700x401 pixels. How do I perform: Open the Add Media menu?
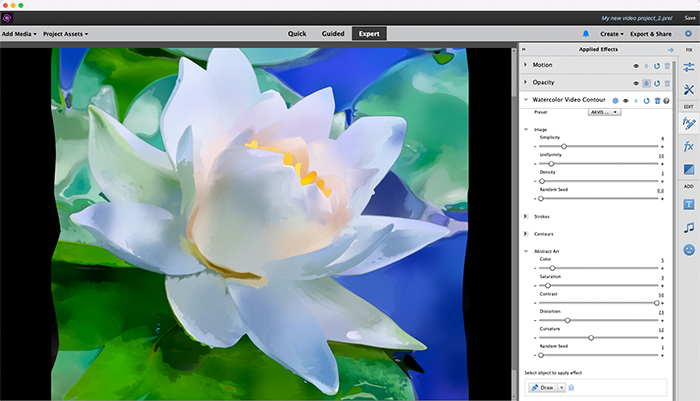click(x=19, y=34)
